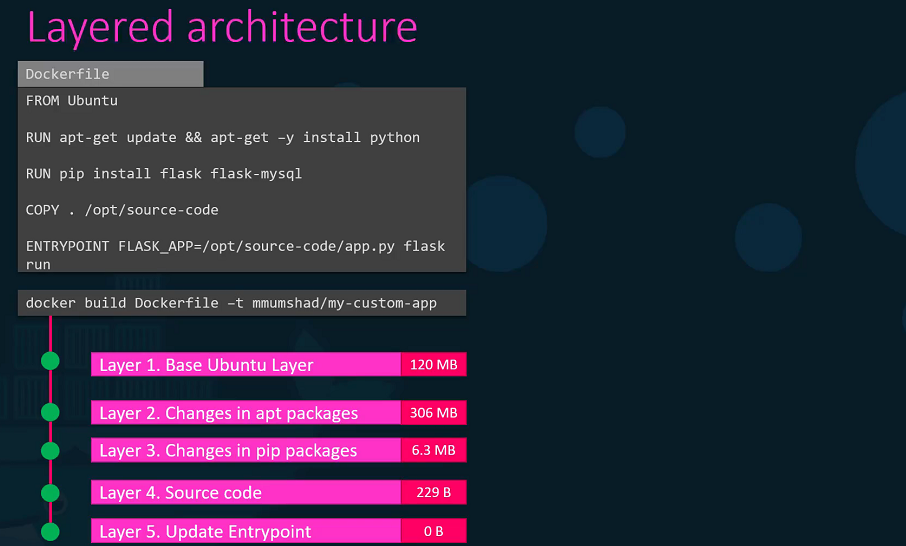
Task: Click the COPY . /opt/source-code line
Action: tap(122, 210)
